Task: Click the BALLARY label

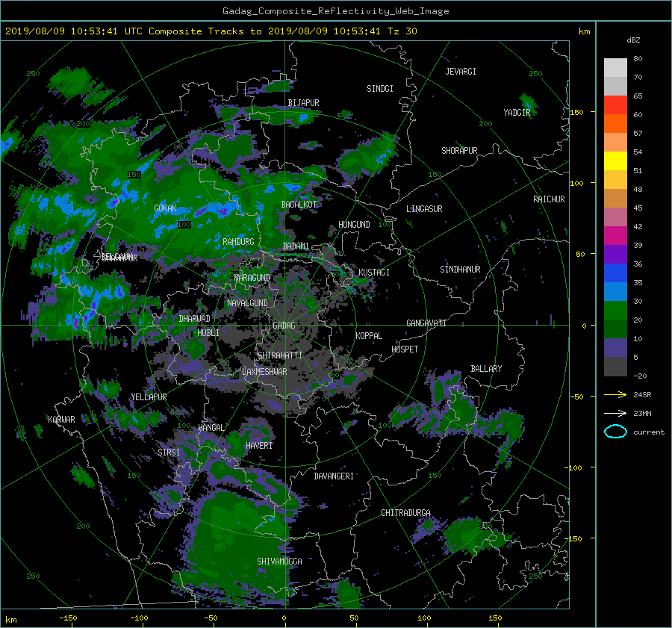Action: pos(486,369)
